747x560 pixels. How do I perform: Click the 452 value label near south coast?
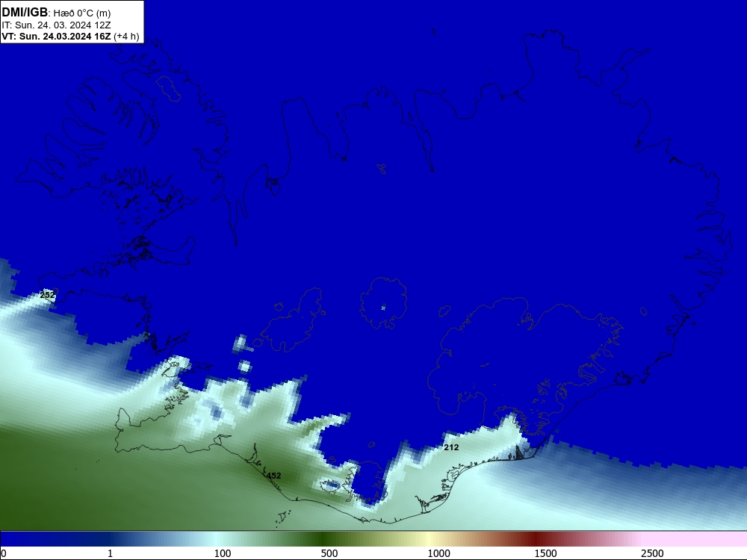pyautogui.click(x=273, y=476)
